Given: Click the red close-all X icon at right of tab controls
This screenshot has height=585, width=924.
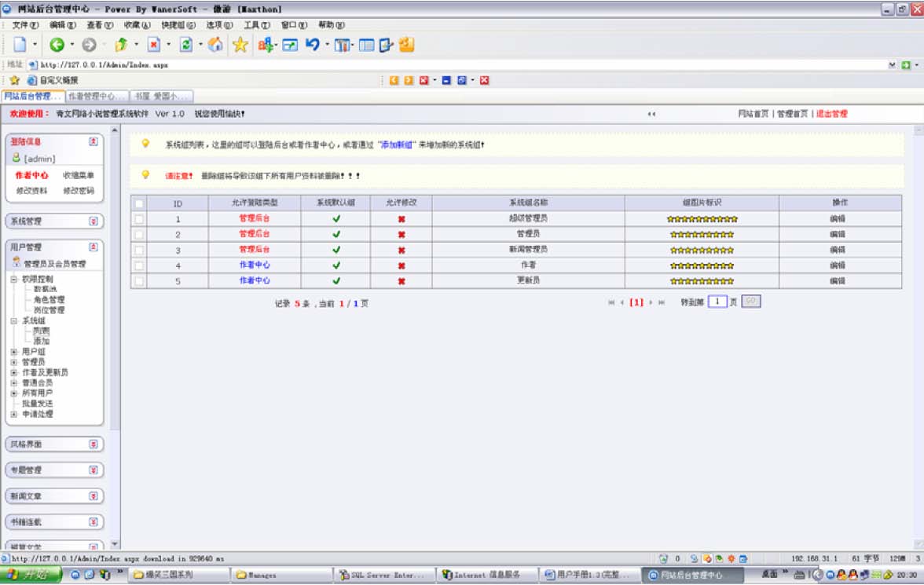Looking at the screenshot, I should (484, 80).
